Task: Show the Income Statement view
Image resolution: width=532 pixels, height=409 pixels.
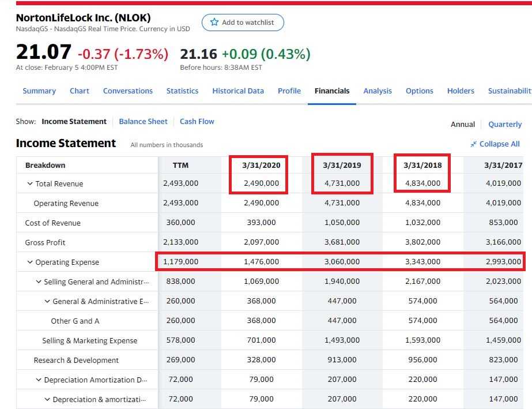Action: click(x=74, y=122)
